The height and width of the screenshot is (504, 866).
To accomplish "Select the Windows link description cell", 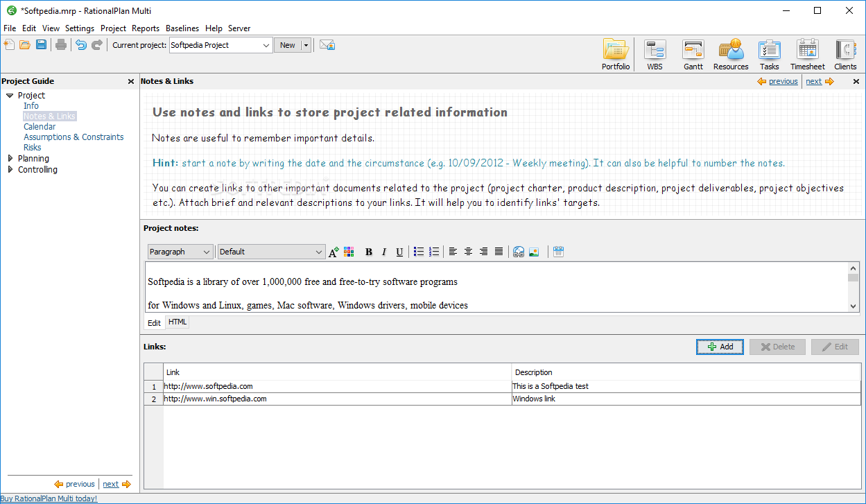I will click(x=686, y=399).
